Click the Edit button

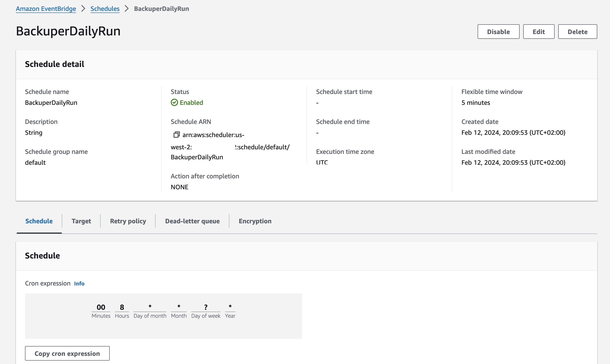538,32
